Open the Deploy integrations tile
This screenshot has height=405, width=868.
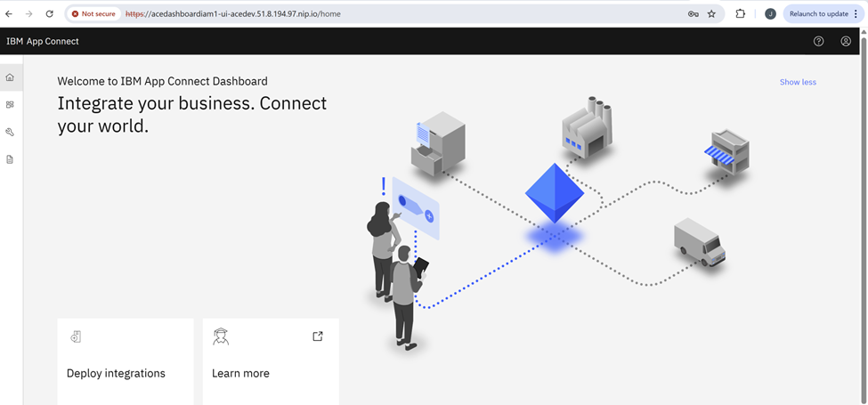click(126, 361)
